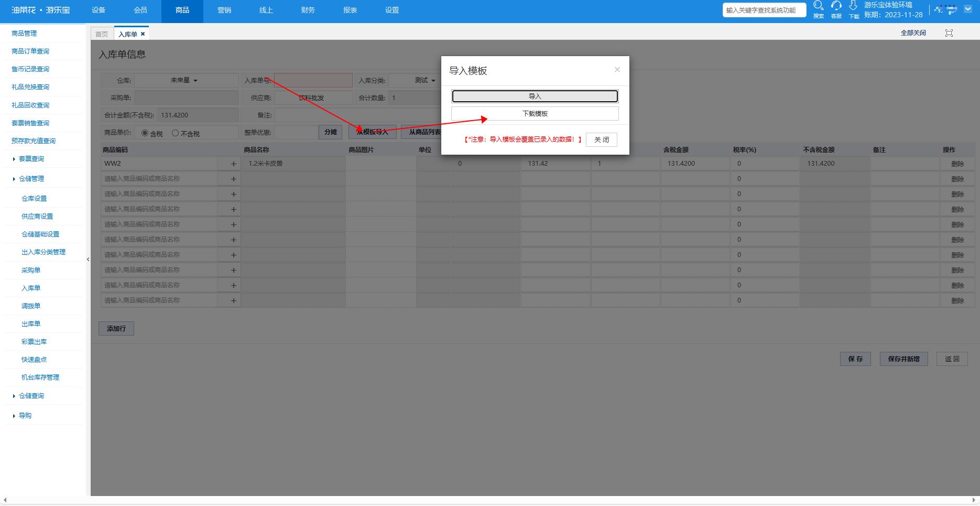Open the 设备 top menu

(99, 10)
